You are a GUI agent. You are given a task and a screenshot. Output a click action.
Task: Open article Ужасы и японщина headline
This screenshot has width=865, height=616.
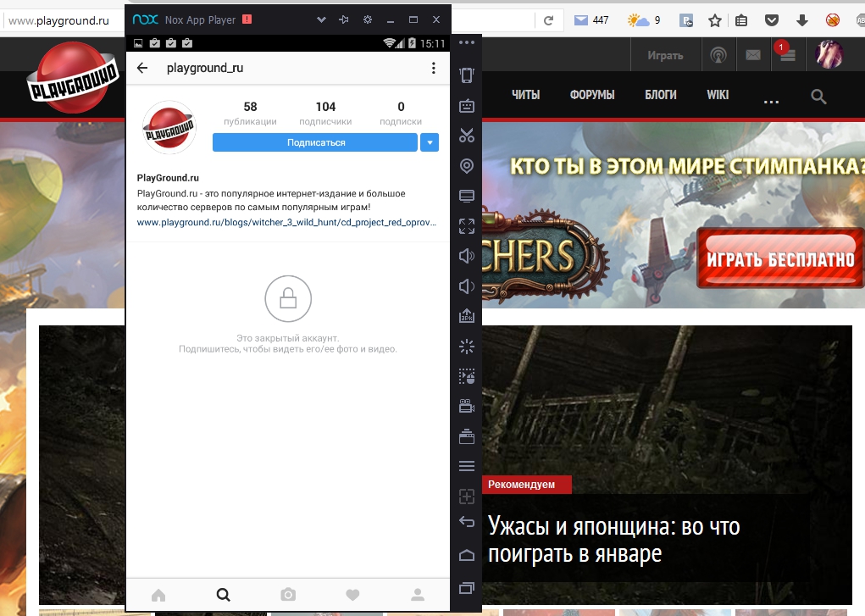coord(613,539)
